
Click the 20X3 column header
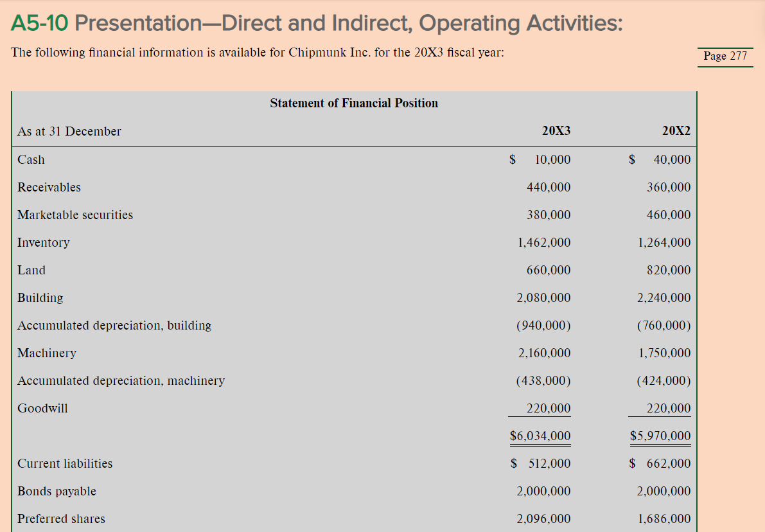tap(556, 131)
